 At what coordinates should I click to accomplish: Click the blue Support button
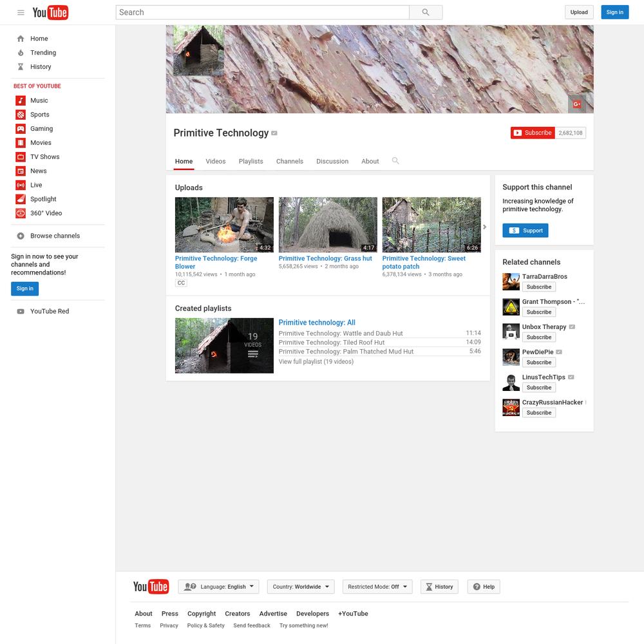526,231
